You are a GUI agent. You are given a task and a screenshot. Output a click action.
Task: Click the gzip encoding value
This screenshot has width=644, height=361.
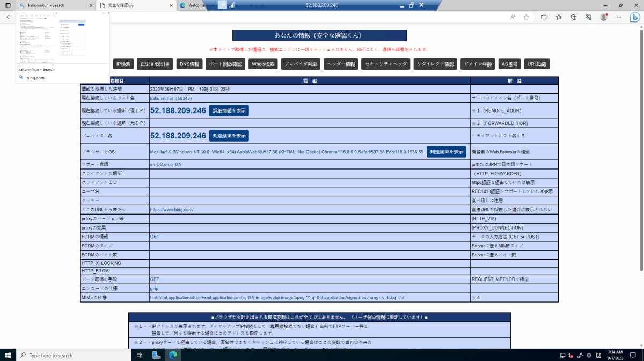pos(154,289)
